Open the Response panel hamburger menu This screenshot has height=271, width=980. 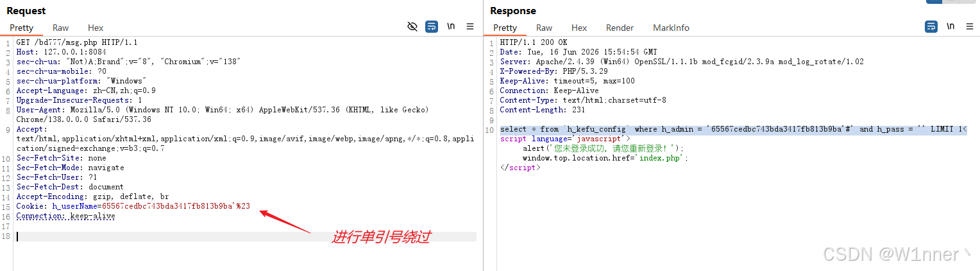coord(970,26)
